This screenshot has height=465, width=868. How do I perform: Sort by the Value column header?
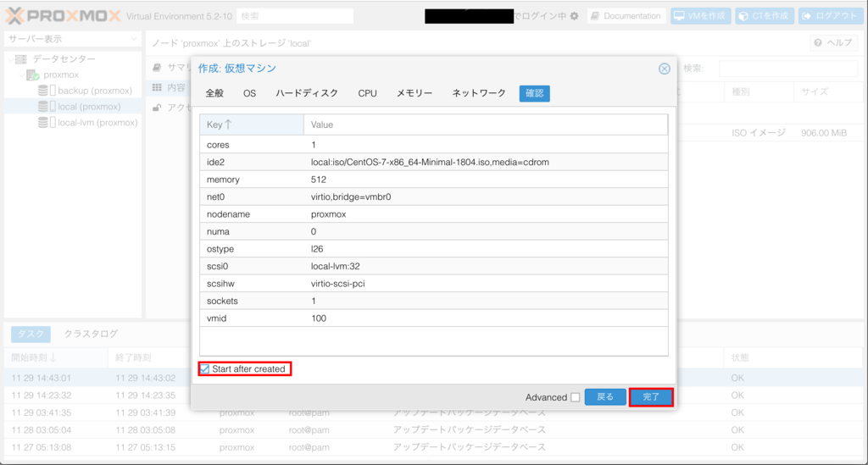pyautogui.click(x=486, y=125)
